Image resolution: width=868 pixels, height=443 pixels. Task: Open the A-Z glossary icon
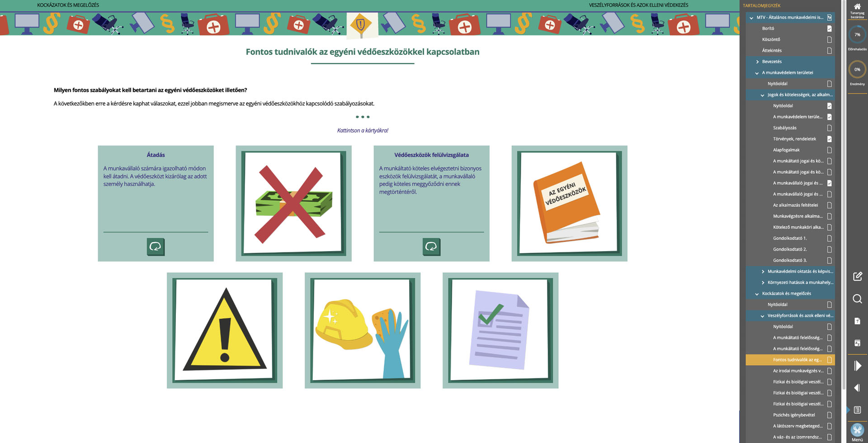click(857, 343)
